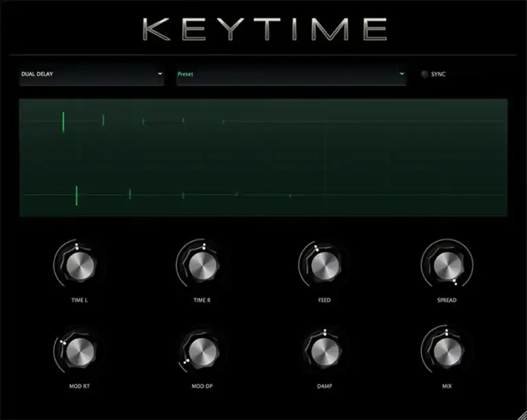Click the SYNC label text
The width and height of the screenshot is (527, 420).
438,74
